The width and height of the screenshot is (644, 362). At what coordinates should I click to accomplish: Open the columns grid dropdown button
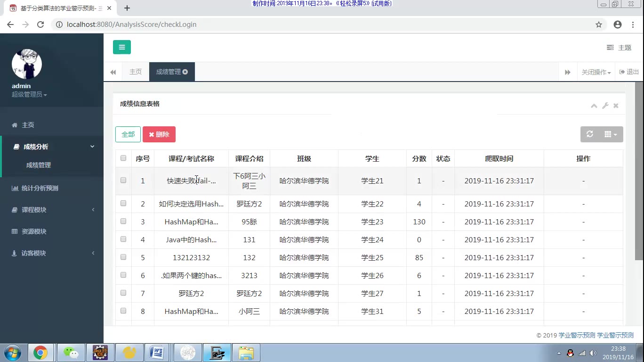coord(611,134)
